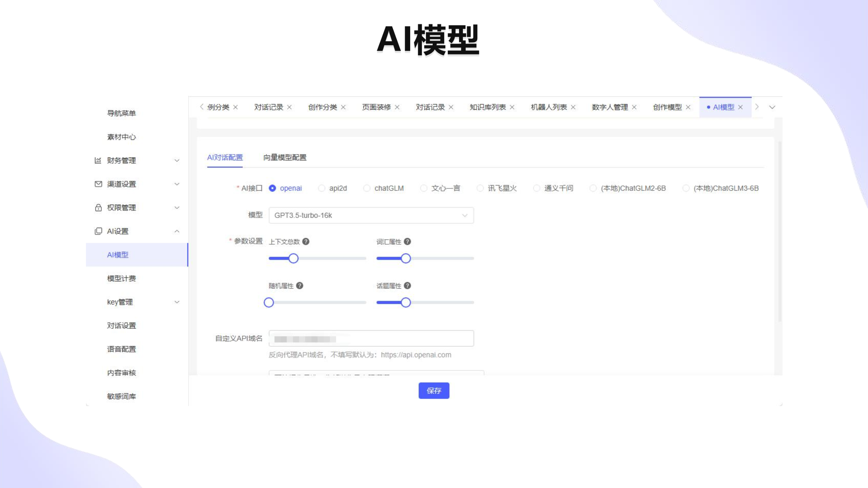Open 内容审核 in the sidebar
This screenshot has width=868, height=488.
121,373
